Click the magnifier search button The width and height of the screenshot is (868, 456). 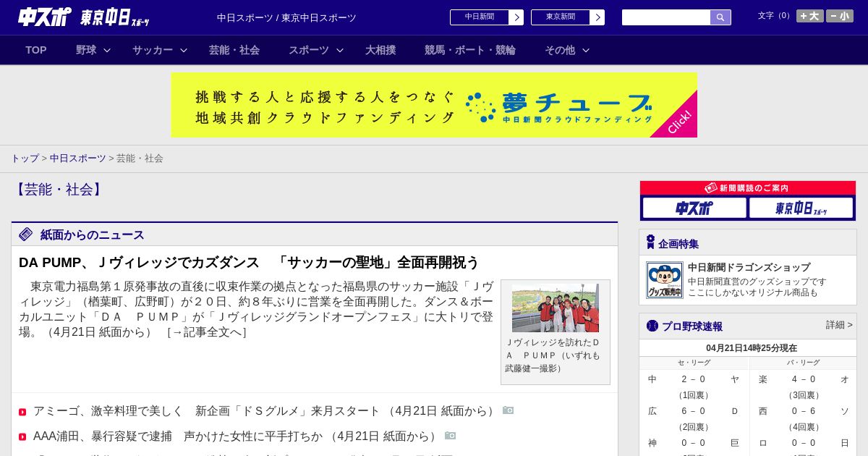(720, 17)
